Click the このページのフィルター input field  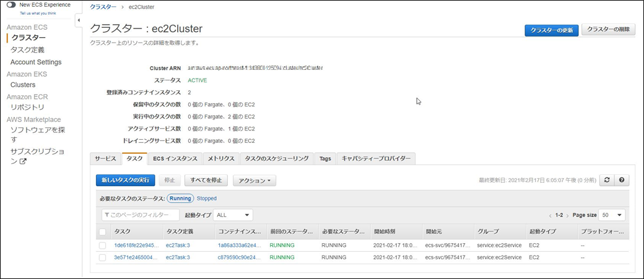[x=141, y=215]
